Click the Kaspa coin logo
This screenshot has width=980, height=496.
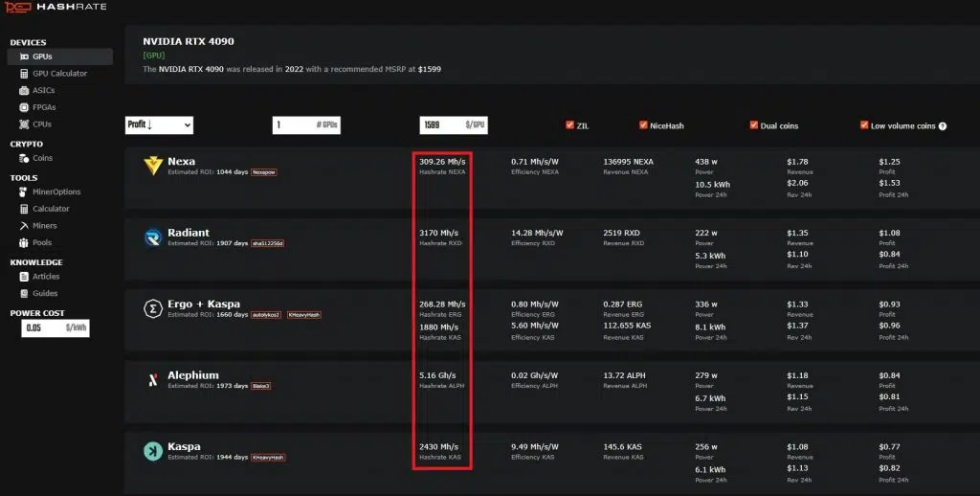(x=153, y=451)
